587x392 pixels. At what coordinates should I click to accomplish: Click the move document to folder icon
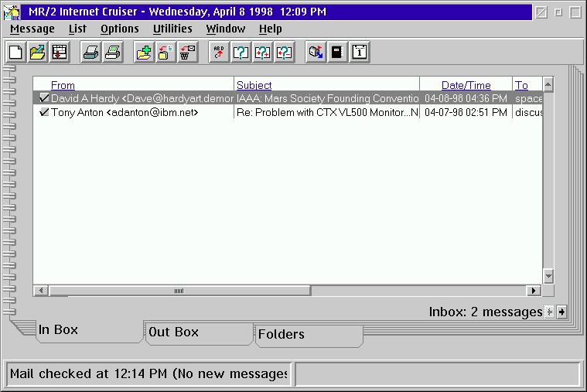coord(166,52)
